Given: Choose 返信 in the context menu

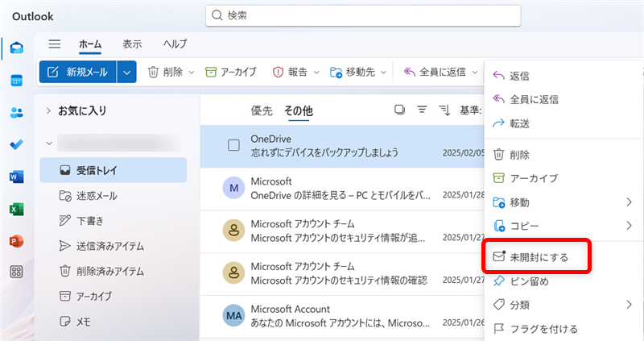Looking at the screenshot, I should pyautogui.click(x=563, y=76).
